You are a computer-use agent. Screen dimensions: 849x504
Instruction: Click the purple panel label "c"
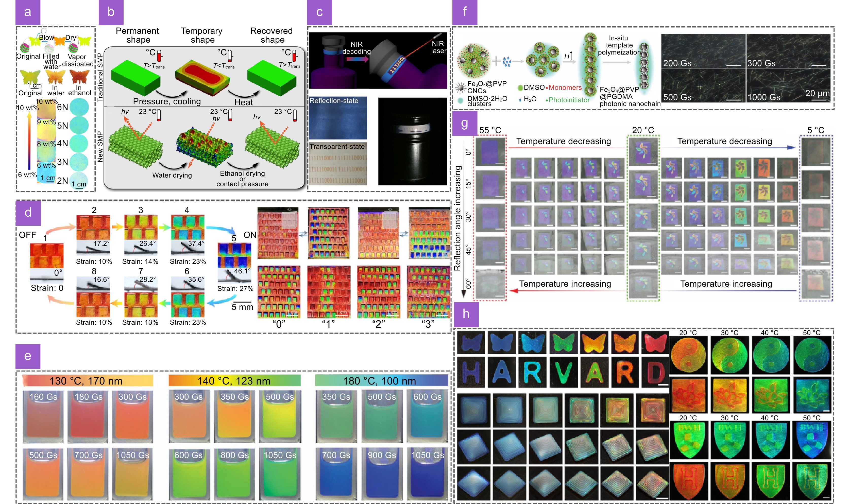[x=319, y=12]
